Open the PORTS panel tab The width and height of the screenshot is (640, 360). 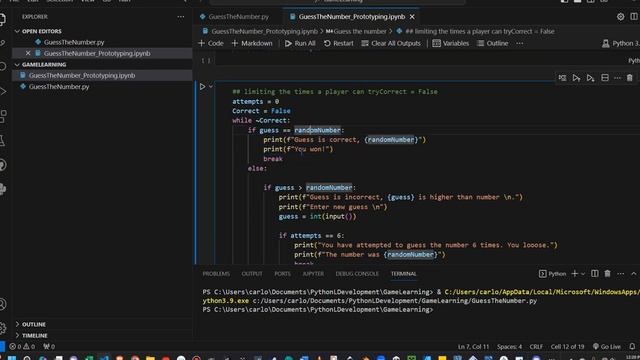282,274
